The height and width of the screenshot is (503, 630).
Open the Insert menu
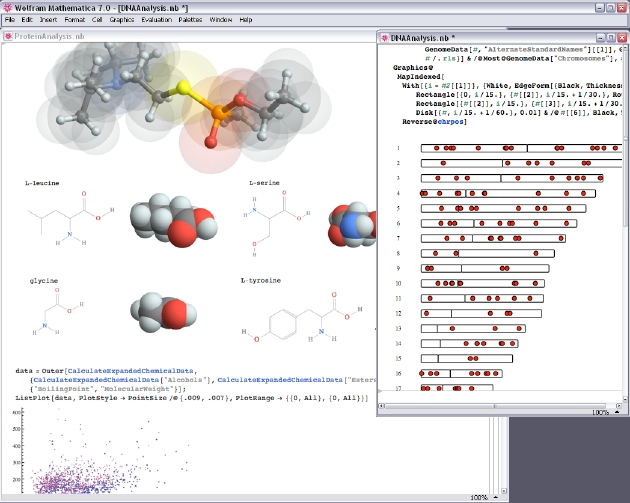click(48, 19)
